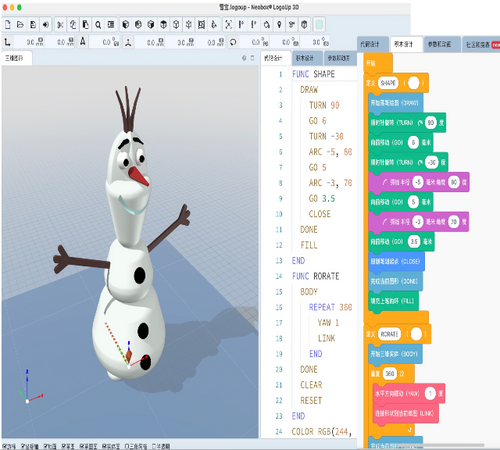The image size is (500, 450).
Task: Click code line 'TURN 90'
Action: pyautogui.click(x=324, y=105)
